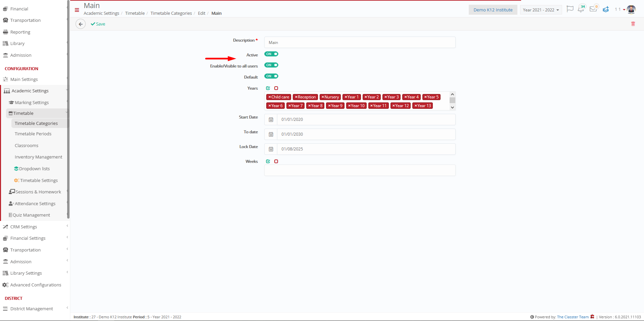Open Timetable Periods page
The image size is (644, 321).
(x=33, y=134)
